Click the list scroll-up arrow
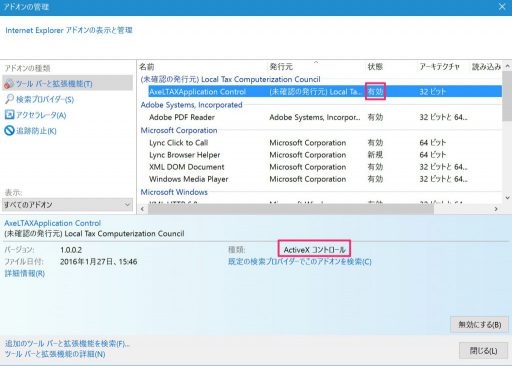The height and width of the screenshot is (366, 512). (x=507, y=66)
